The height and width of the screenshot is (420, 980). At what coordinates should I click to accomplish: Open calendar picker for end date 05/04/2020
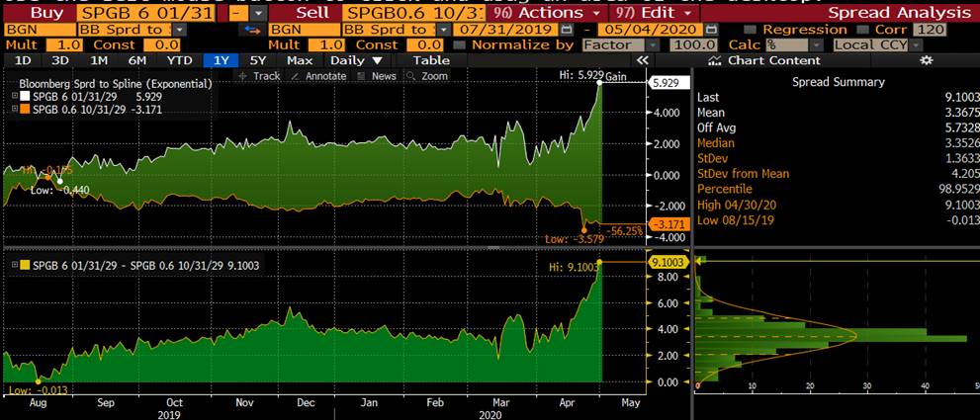click(711, 30)
